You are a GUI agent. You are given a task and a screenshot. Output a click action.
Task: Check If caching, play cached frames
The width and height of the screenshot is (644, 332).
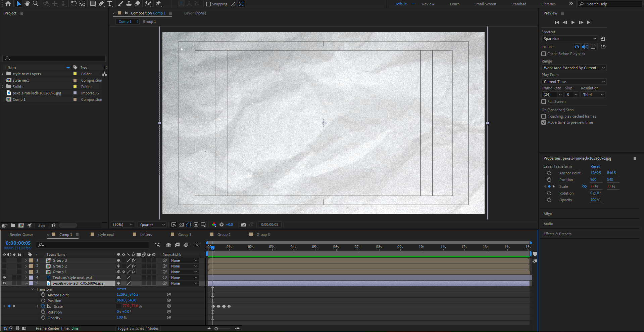[x=544, y=116]
